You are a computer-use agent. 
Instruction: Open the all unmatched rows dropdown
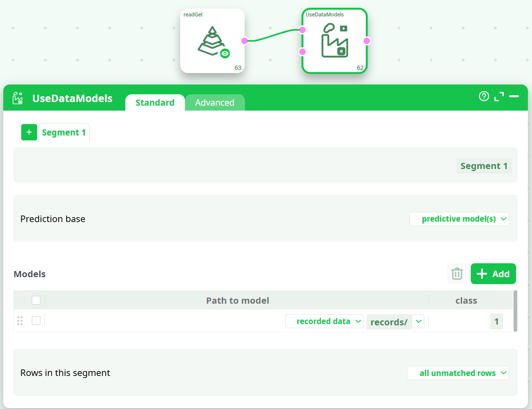[x=458, y=373]
